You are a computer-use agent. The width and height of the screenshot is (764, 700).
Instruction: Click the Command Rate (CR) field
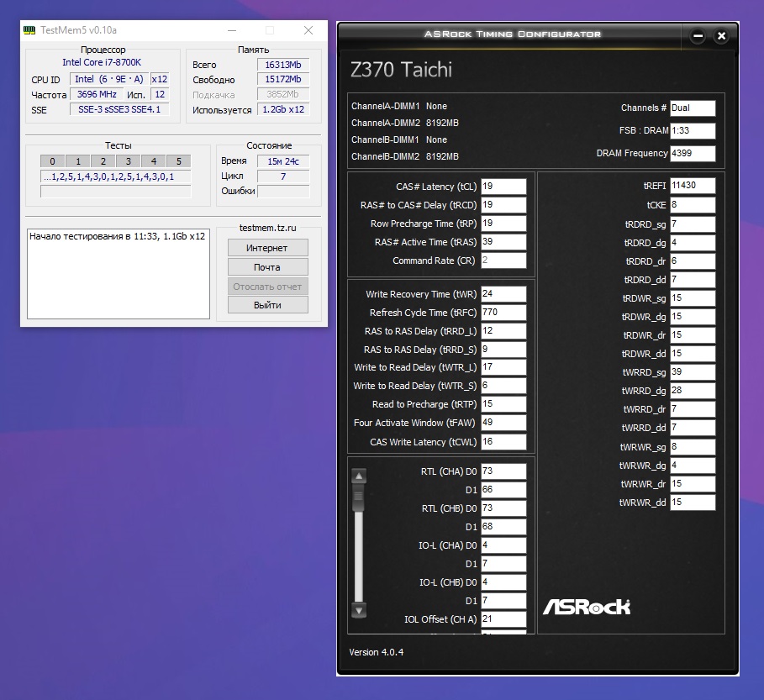(503, 261)
